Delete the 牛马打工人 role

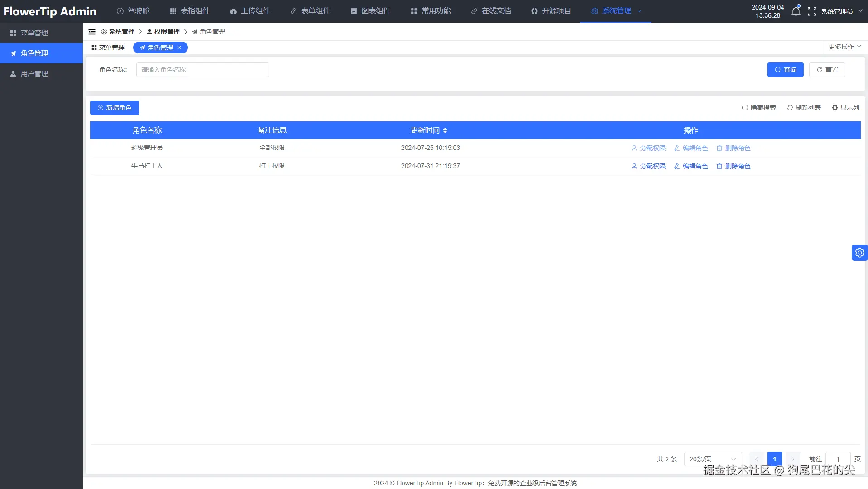click(734, 166)
